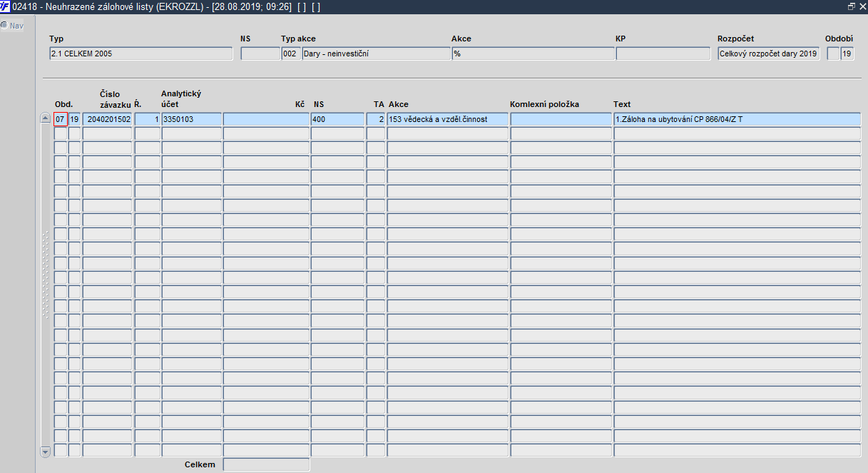Click the Celkem total field
The width and height of the screenshot is (868, 473).
[x=267, y=464]
